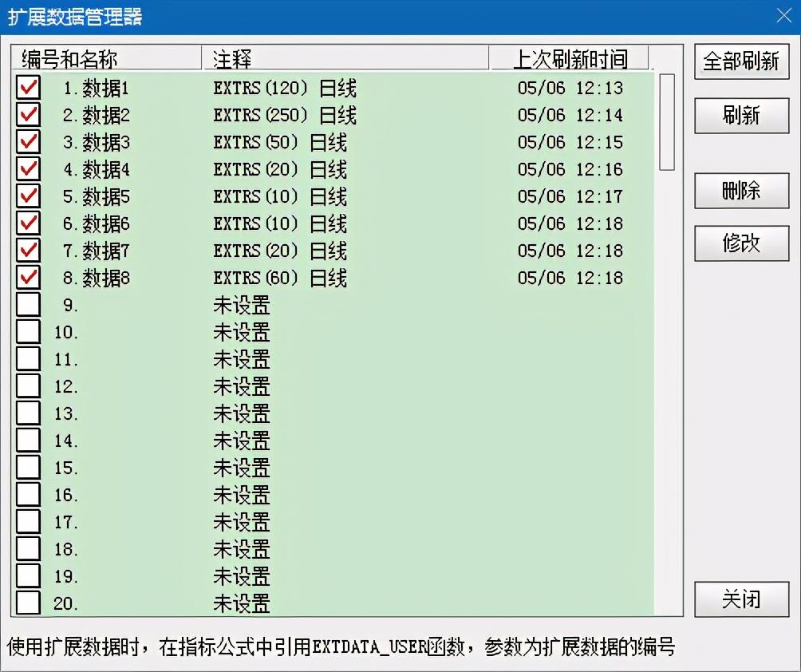This screenshot has height=672, width=801.
Task: Click refresh time 05/06 12:15
Action: pos(570,142)
